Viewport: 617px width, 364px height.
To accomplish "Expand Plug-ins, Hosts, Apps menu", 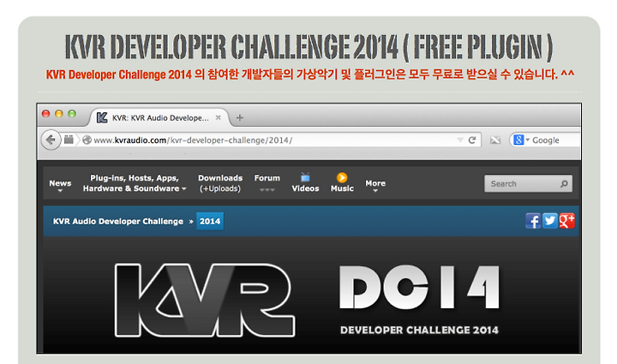I will (135, 183).
